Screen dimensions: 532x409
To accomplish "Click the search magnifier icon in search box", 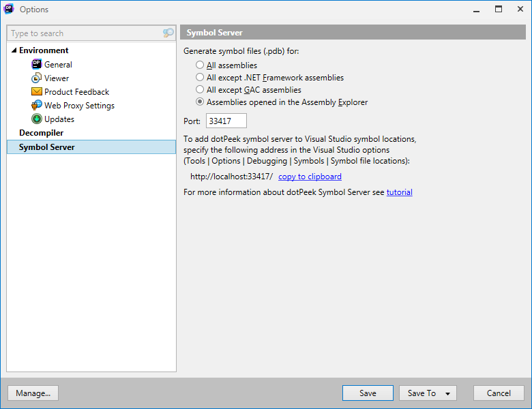I will click(x=168, y=33).
